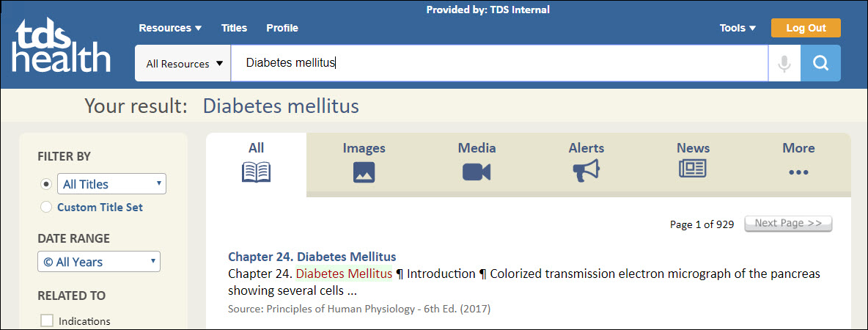Check the Indications checkbox
Screen dimensions: 868x330
(x=47, y=320)
